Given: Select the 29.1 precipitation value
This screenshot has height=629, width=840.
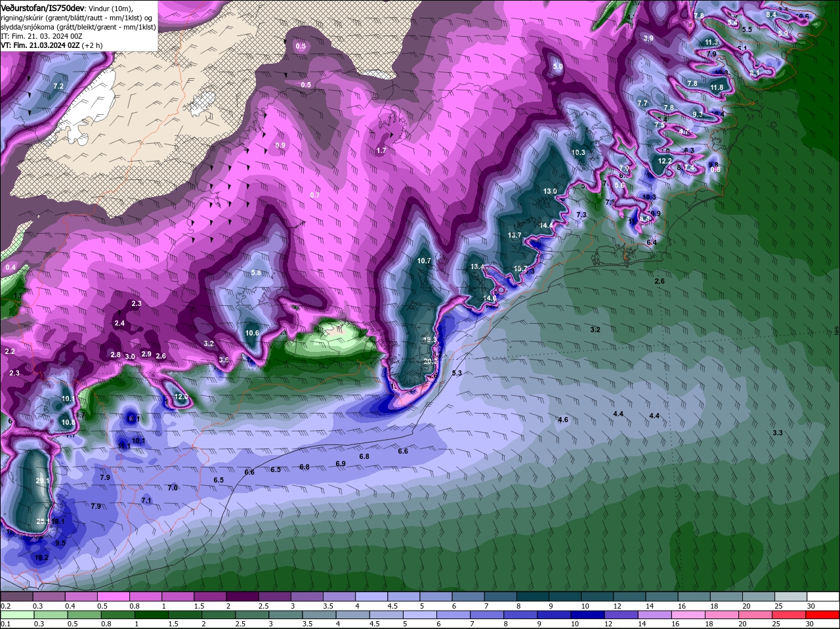Looking at the screenshot, I should 43,481.
